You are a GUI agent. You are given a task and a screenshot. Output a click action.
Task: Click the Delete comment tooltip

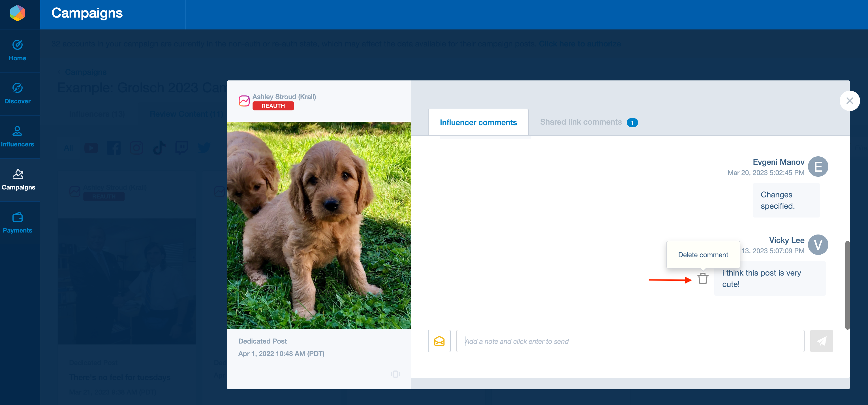[703, 255]
